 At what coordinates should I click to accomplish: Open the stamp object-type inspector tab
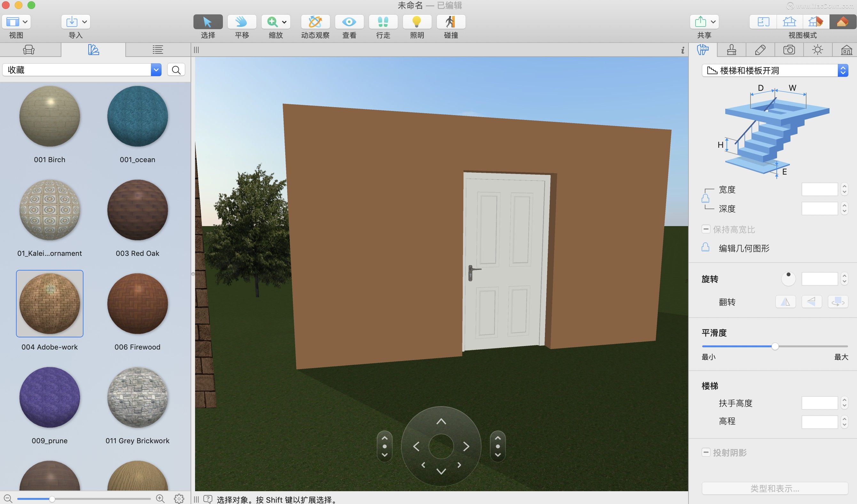click(x=732, y=50)
